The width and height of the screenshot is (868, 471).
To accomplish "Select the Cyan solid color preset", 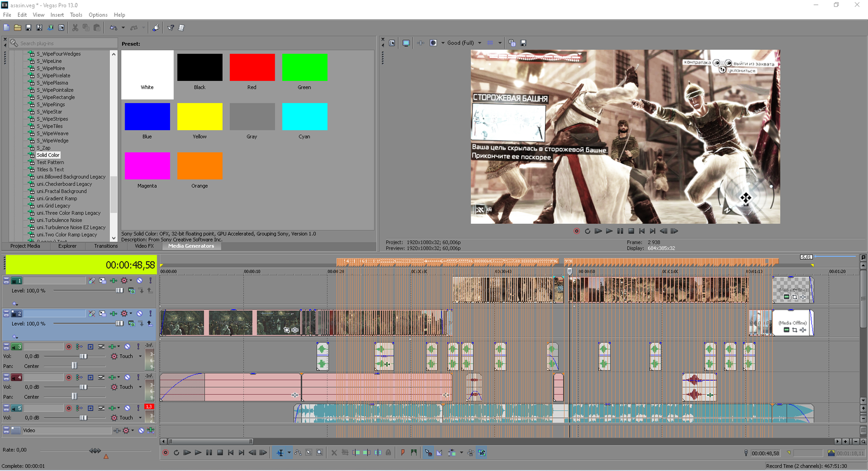I will coord(304,122).
